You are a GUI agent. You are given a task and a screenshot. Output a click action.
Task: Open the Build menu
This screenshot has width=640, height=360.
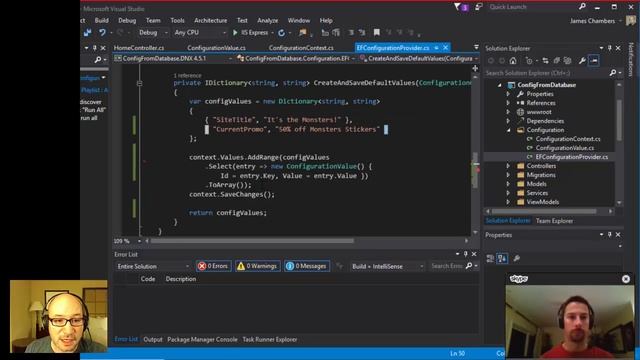point(102,20)
